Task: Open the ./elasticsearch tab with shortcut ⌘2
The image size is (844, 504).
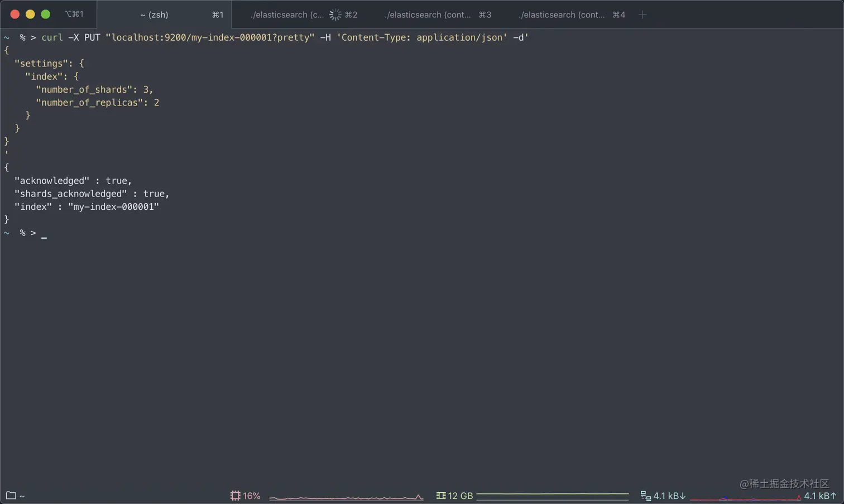Action: 304,15
